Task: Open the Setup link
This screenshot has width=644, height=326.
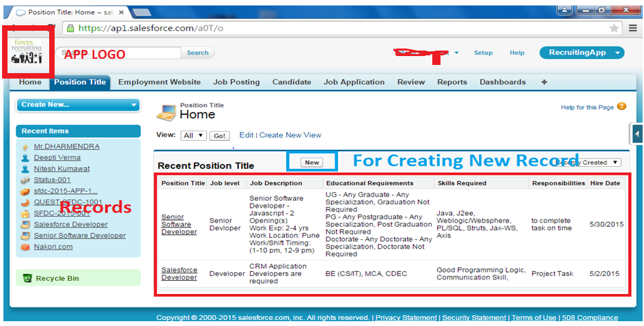Action: [x=483, y=53]
